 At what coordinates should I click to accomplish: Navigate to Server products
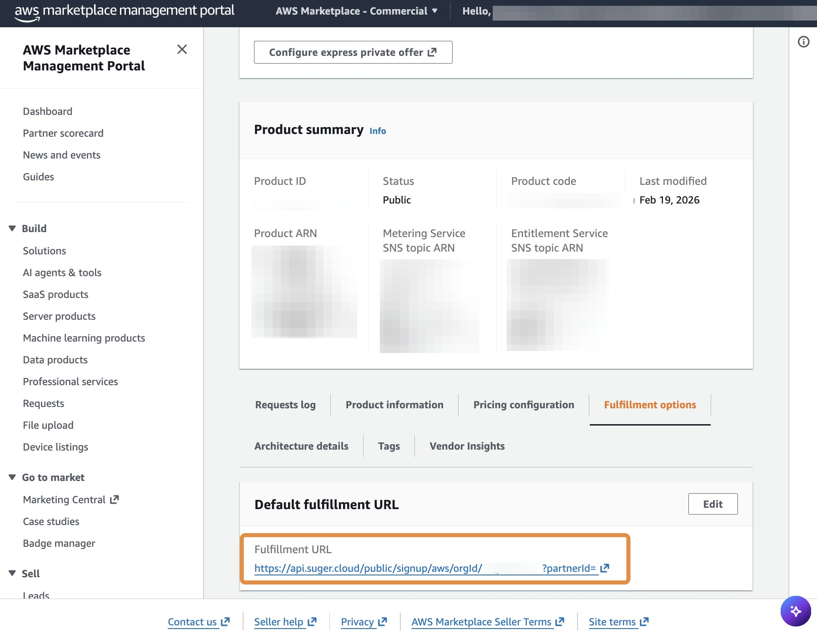pyautogui.click(x=59, y=316)
